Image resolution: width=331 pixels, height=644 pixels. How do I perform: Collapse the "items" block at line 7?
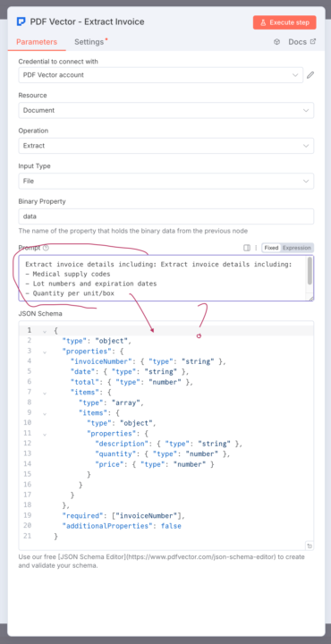[45, 393]
